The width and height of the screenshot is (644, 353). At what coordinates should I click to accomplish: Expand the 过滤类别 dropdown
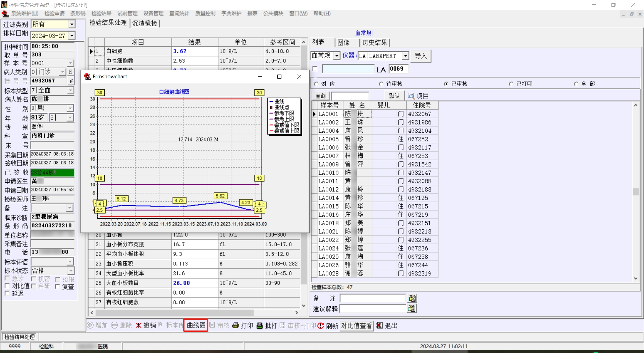pyautogui.click(x=72, y=25)
